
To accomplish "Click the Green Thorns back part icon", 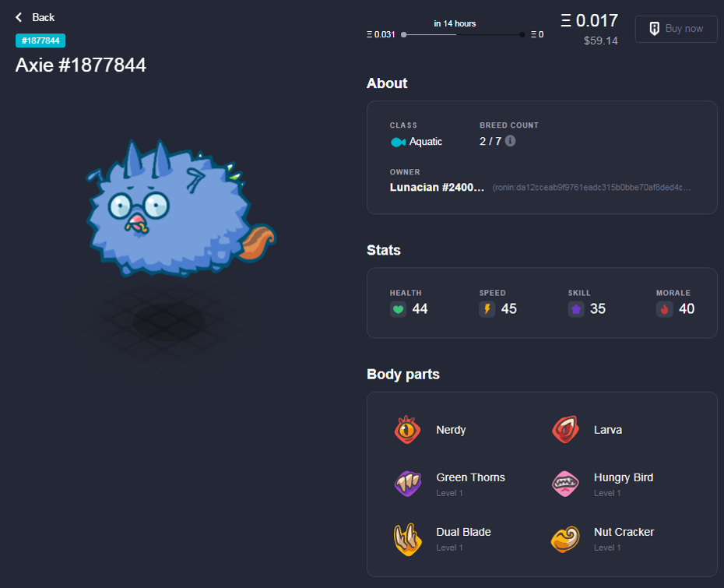I will (x=408, y=484).
